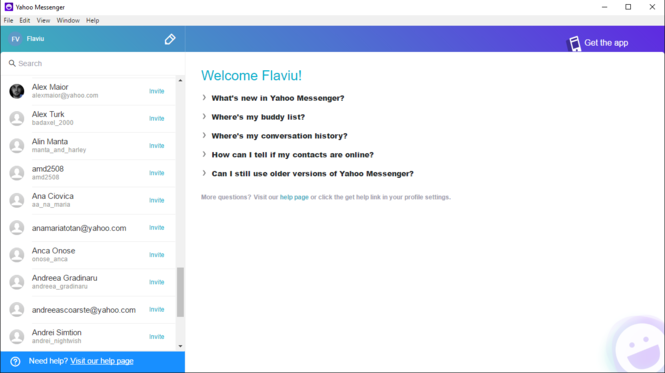Image resolution: width=665 pixels, height=373 pixels.
Task: Select the Alex Maior contact name
Action: [50, 87]
